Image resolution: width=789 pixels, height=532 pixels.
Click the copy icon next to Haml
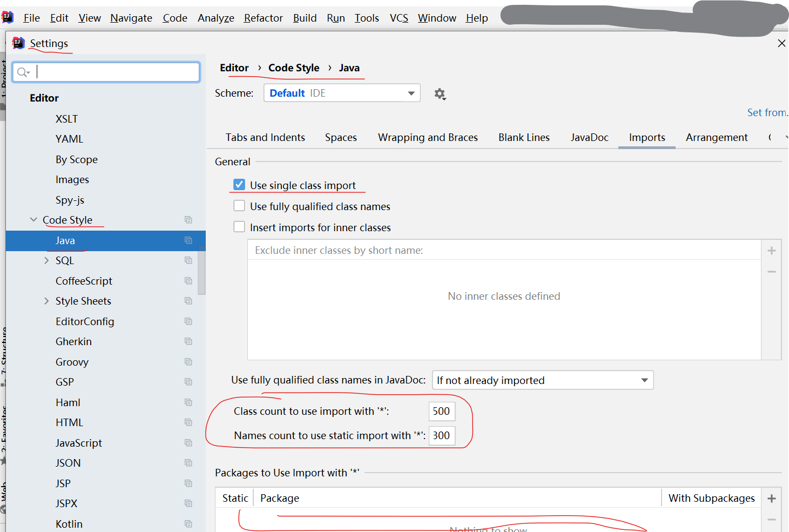(188, 402)
